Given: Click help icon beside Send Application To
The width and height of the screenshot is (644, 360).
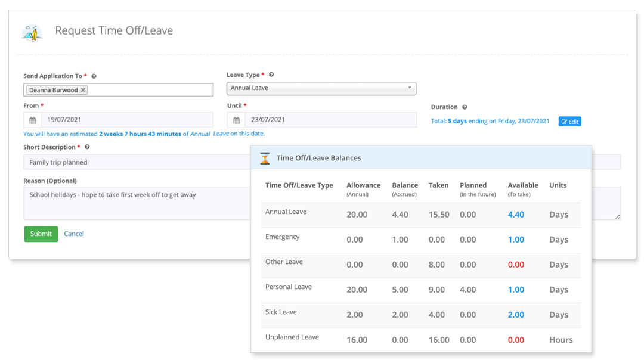Looking at the screenshot, I should tap(94, 76).
